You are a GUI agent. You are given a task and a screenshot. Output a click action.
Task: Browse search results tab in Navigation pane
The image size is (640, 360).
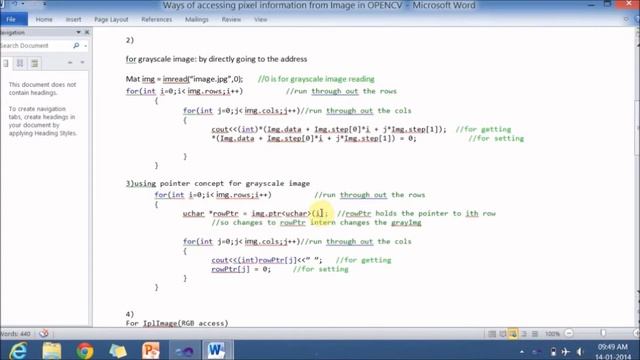(x=35, y=63)
